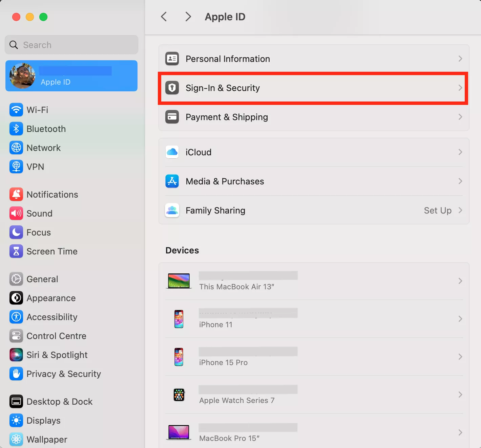Go back using the back arrow
Image resolution: width=481 pixels, height=448 pixels.
[x=164, y=17]
